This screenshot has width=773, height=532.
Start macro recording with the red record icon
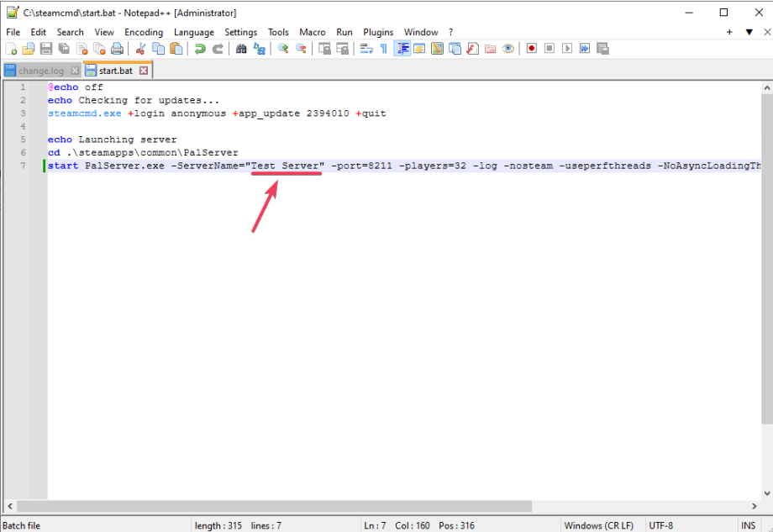531,49
